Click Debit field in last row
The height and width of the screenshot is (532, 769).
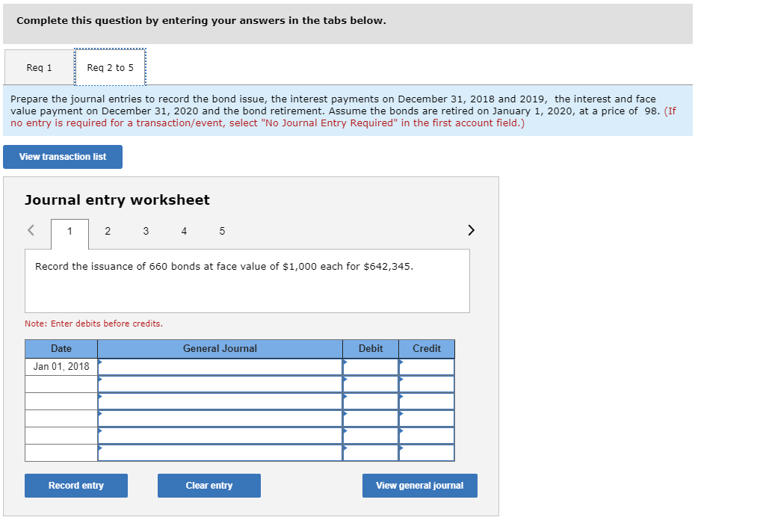[371, 453]
